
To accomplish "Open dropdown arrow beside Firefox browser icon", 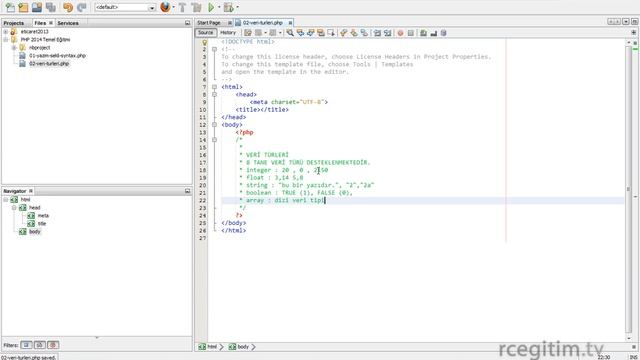I will [173, 7].
